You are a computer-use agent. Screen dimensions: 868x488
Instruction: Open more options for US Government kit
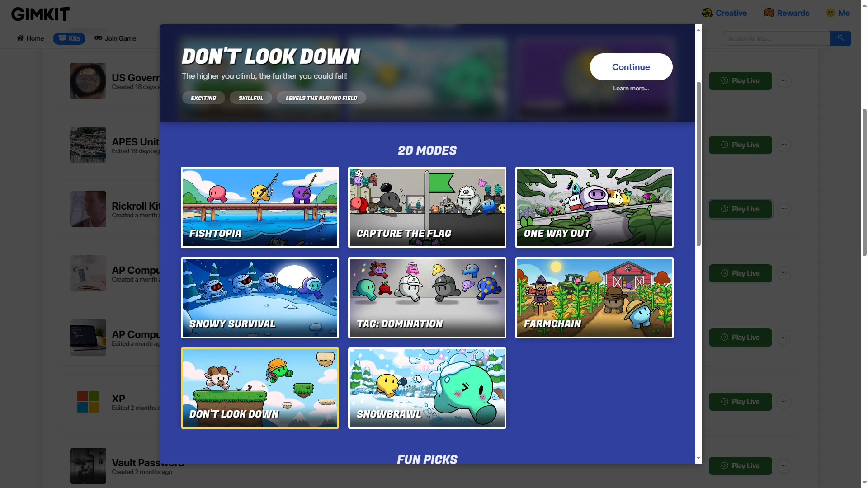tap(784, 81)
